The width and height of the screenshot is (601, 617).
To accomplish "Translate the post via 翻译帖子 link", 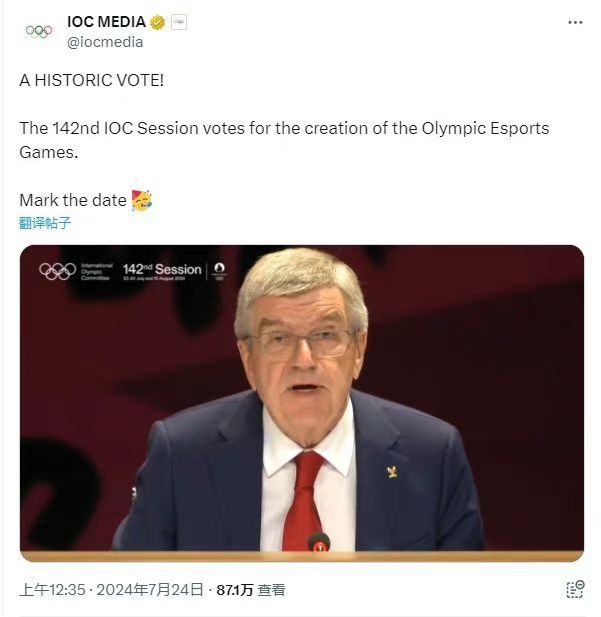I will pos(45,223).
